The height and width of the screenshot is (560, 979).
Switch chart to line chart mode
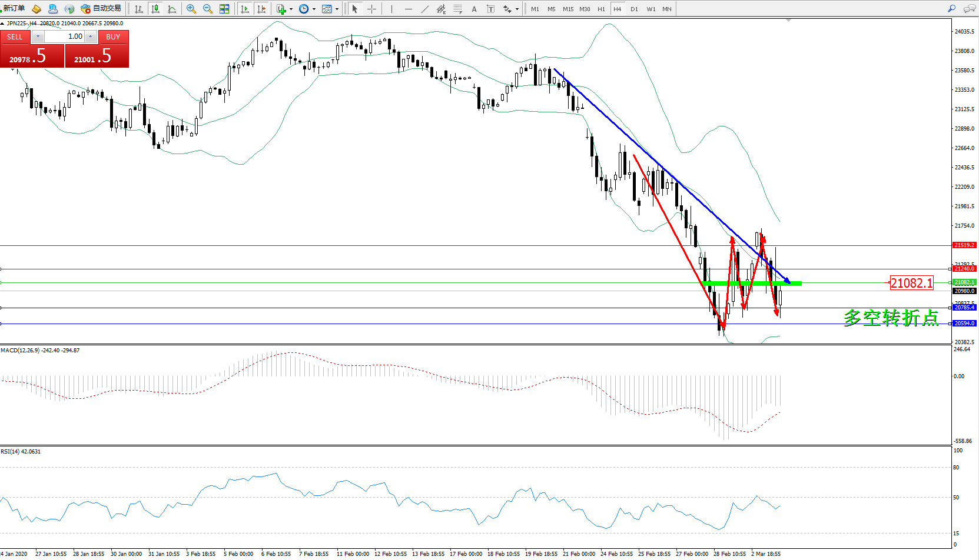pyautogui.click(x=172, y=9)
